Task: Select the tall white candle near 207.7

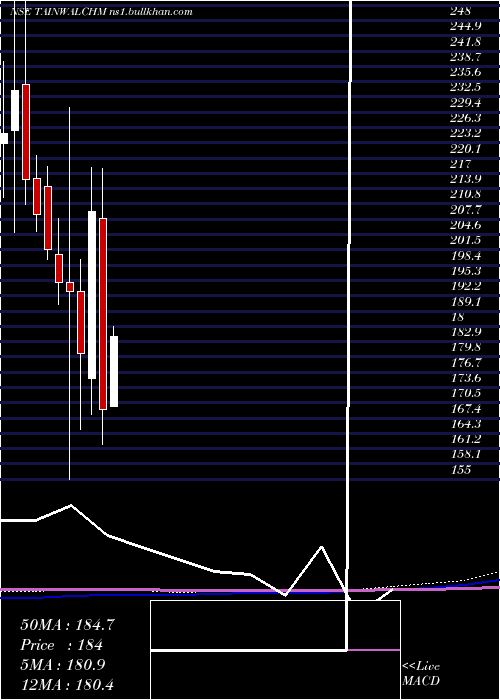Action: [92, 295]
